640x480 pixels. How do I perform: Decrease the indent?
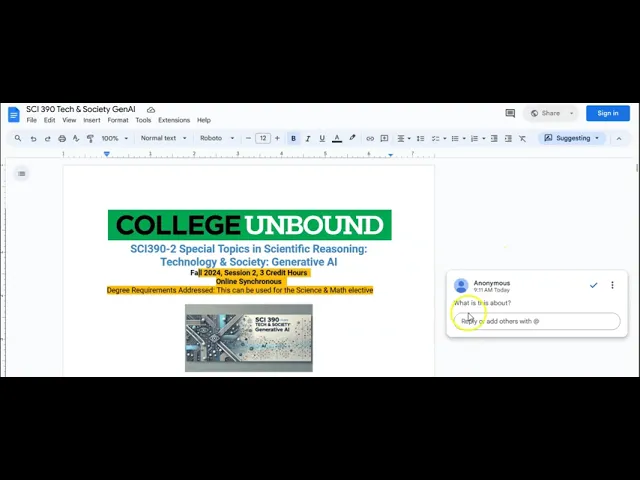click(x=494, y=139)
